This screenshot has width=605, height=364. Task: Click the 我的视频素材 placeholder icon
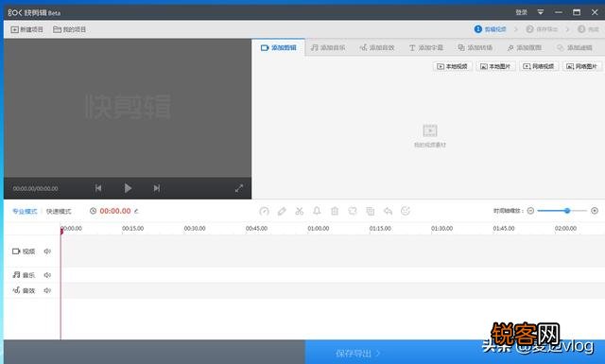click(430, 130)
